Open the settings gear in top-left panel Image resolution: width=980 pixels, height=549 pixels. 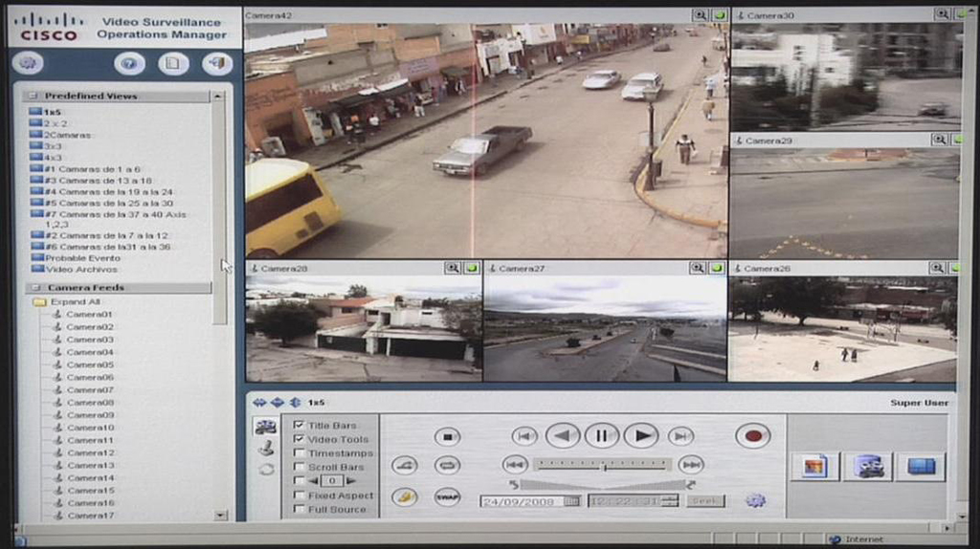pos(28,63)
